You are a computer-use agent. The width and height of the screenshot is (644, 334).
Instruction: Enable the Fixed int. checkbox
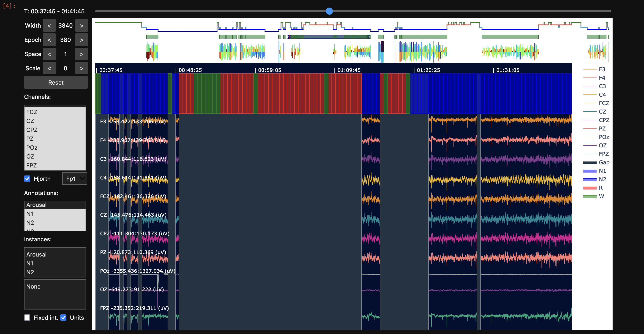(27, 318)
